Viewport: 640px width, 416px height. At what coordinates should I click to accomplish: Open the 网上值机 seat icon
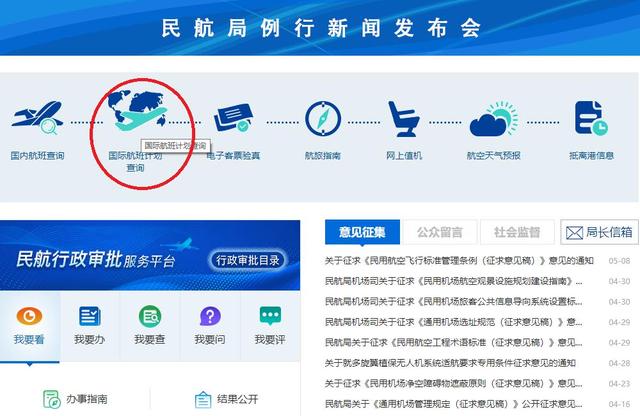403,119
